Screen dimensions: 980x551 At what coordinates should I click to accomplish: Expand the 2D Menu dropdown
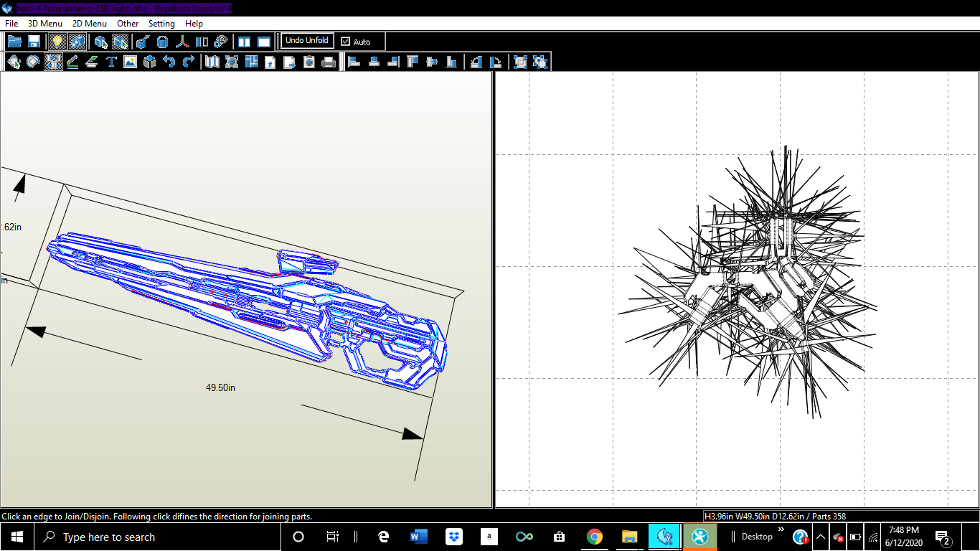coord(90,24)
